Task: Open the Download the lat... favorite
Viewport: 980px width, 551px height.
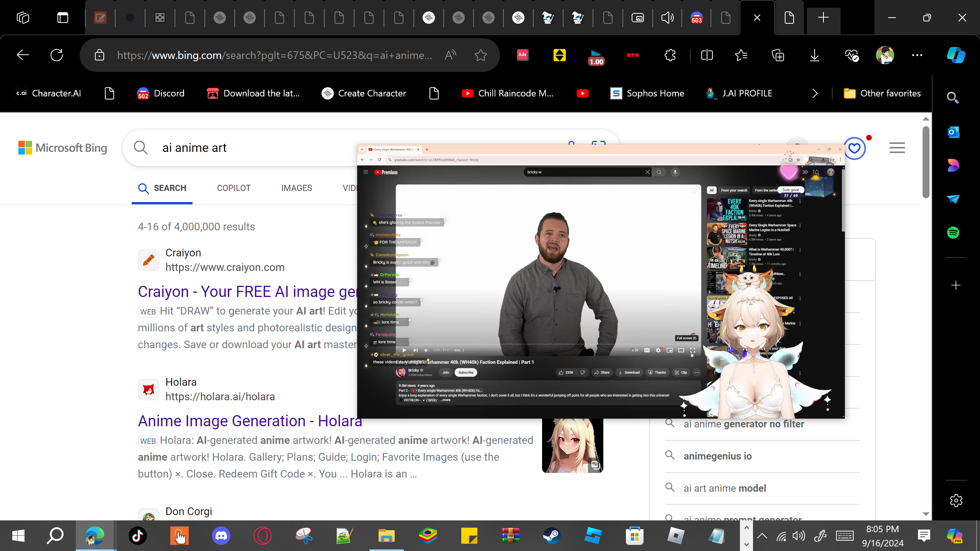Action: coord(253,93)
